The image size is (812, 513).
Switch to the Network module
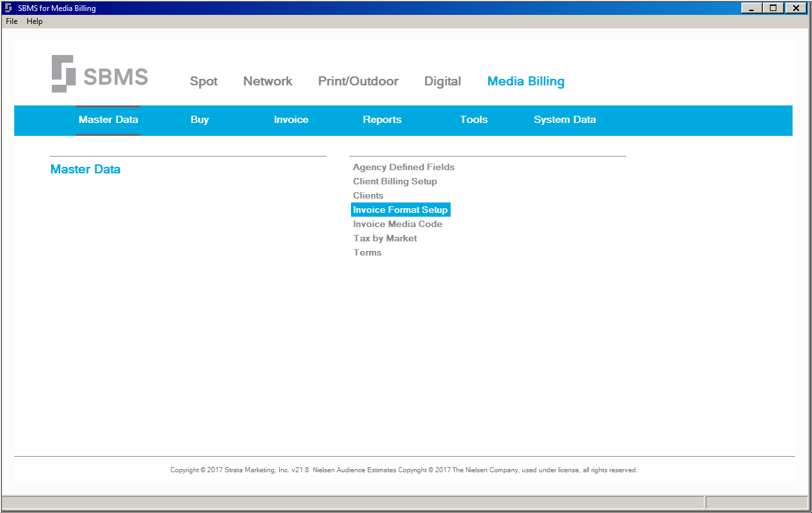point(268,82)
